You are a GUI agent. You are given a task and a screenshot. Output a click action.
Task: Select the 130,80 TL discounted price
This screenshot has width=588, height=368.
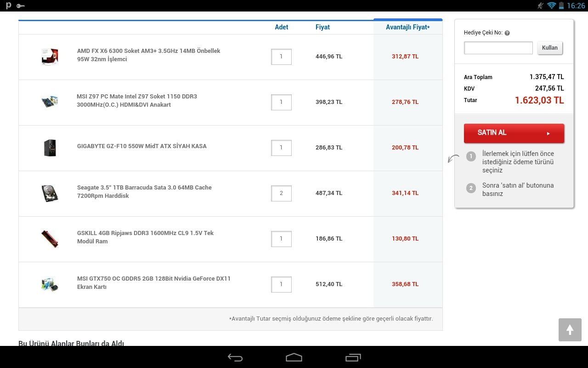click(405, 239)
